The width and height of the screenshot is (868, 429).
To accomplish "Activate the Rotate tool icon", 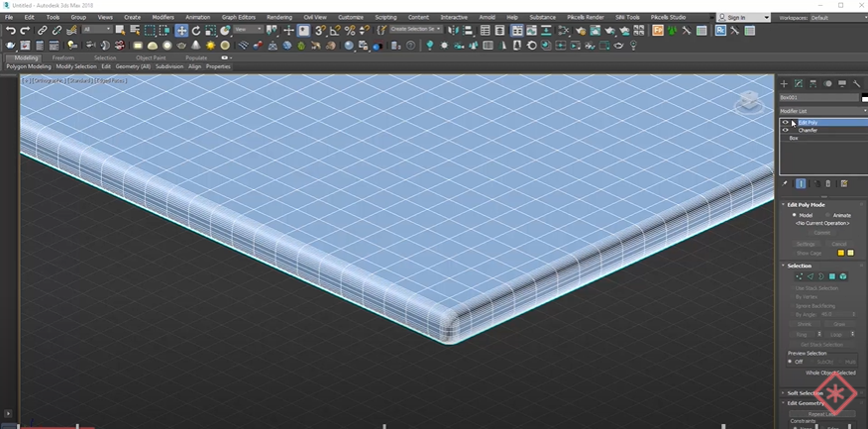I will 196,31.
